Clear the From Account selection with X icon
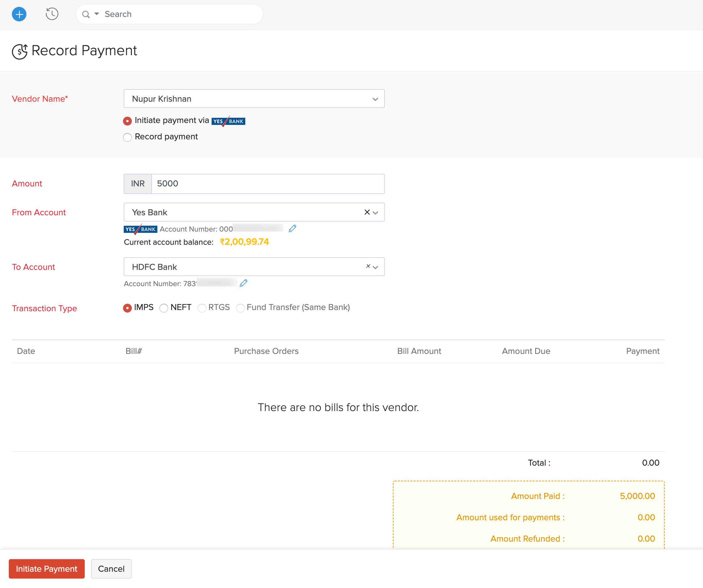This screenshot has width=703, height=588. pos(367,212)
